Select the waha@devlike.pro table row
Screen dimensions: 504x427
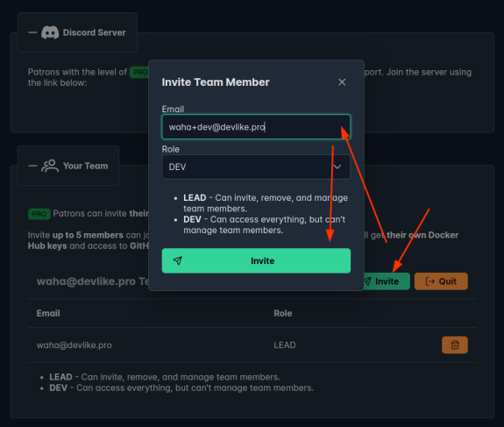point(252,345)
